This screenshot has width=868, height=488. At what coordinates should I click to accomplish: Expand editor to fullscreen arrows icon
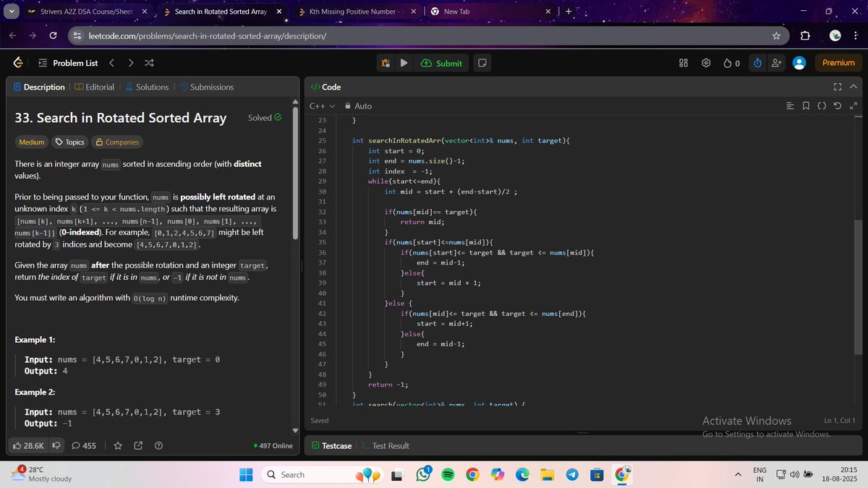(x=854, y=106)
